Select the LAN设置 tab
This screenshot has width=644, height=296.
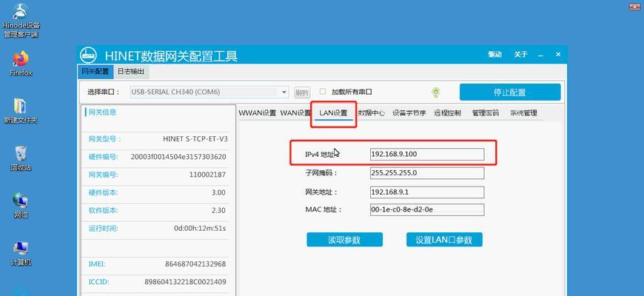333,113
